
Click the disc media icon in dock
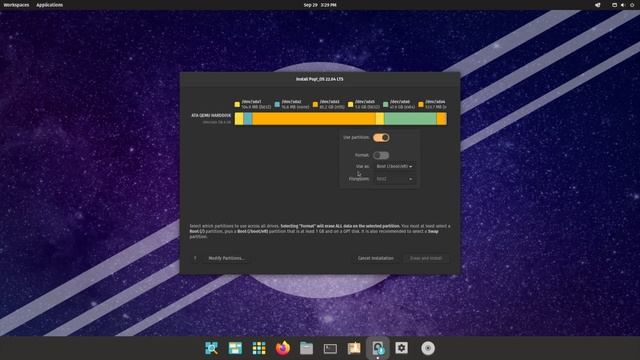coord(428,348)
